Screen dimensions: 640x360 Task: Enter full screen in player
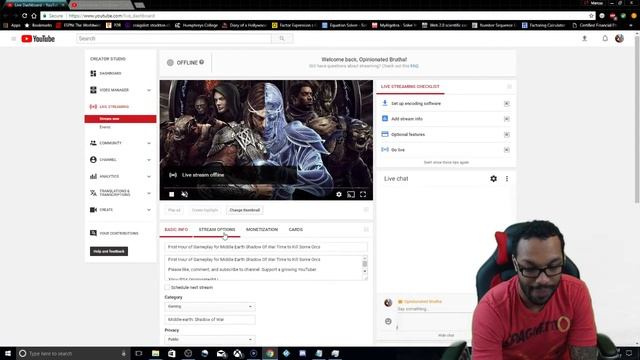tap(363, 195)
